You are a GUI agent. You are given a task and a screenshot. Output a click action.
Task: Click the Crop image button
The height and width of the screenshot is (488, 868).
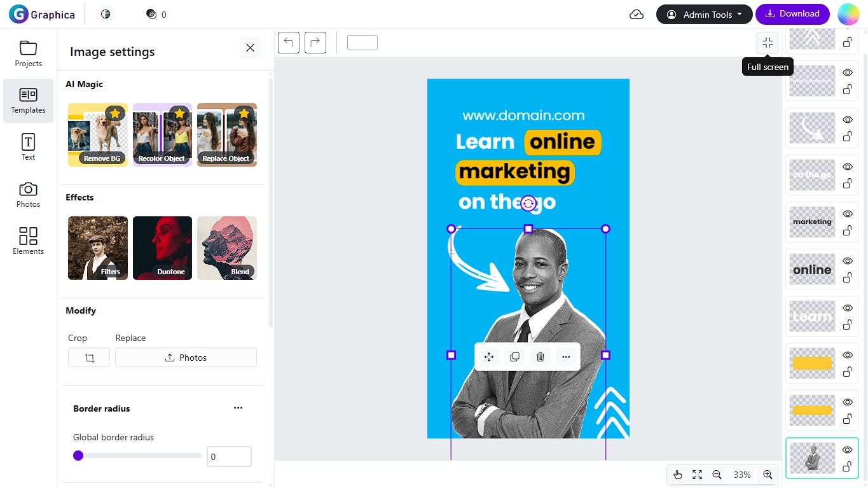pos(89,358)
